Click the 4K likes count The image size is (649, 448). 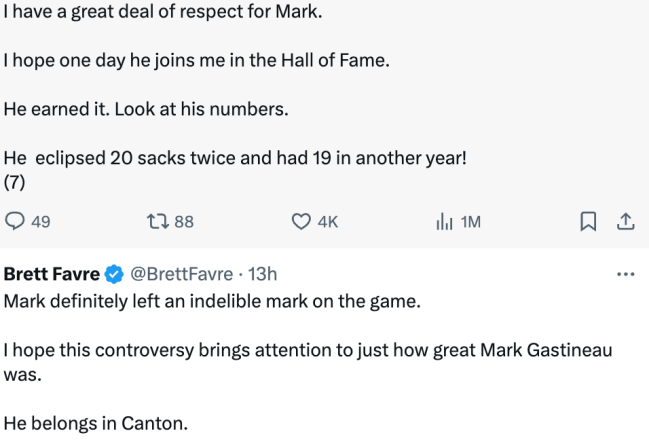click(x=328, y=222)
